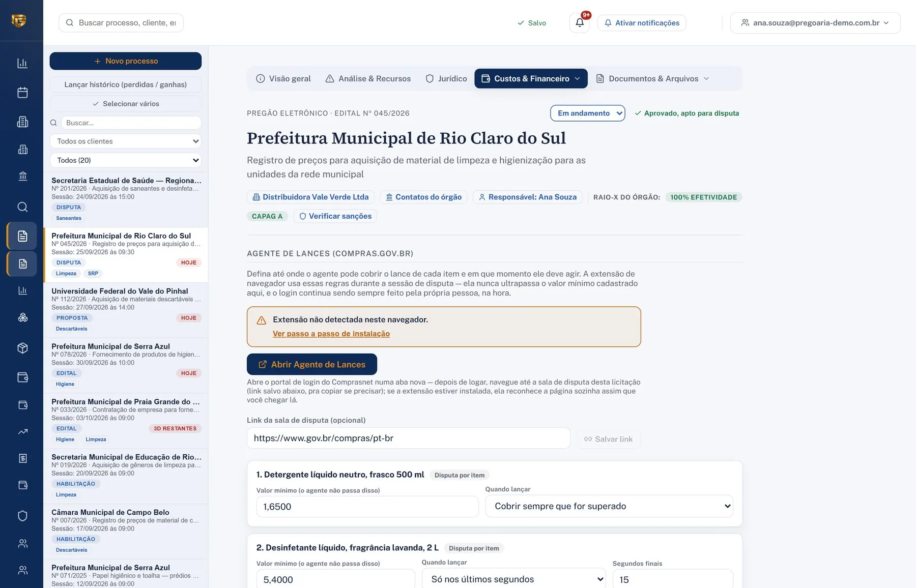Click the Novo processo button
Viewport: 916px width, 588px height.
[x=126, y=61]
